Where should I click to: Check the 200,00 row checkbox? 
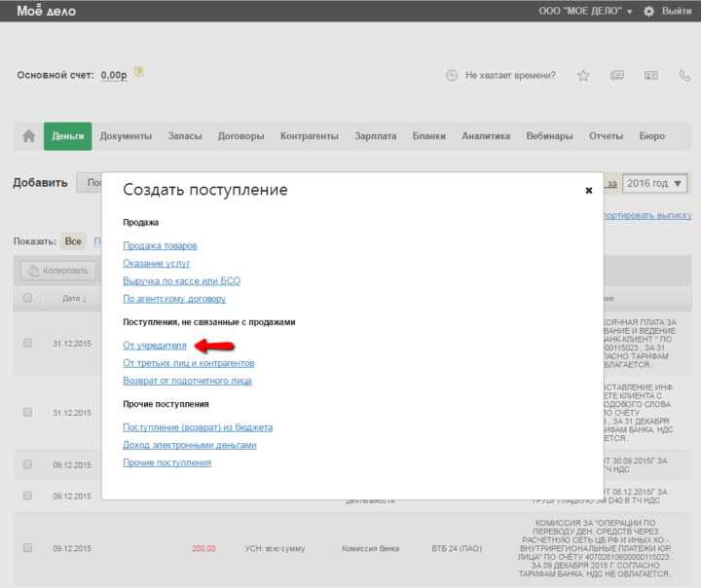(27, 548)
